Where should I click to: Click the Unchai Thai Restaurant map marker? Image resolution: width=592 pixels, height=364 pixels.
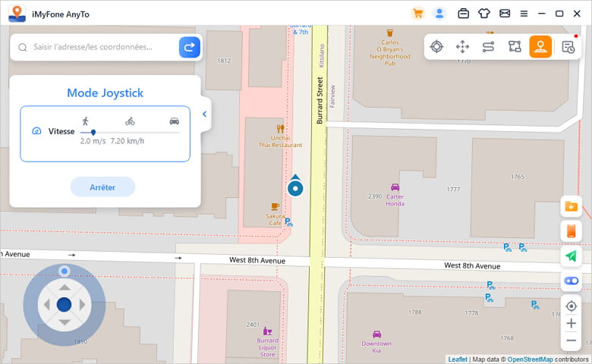pyautogui.click(x=280, y=129)
